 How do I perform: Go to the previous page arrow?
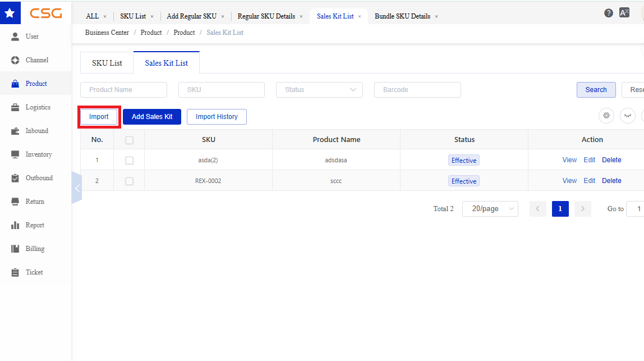[537, 209]
